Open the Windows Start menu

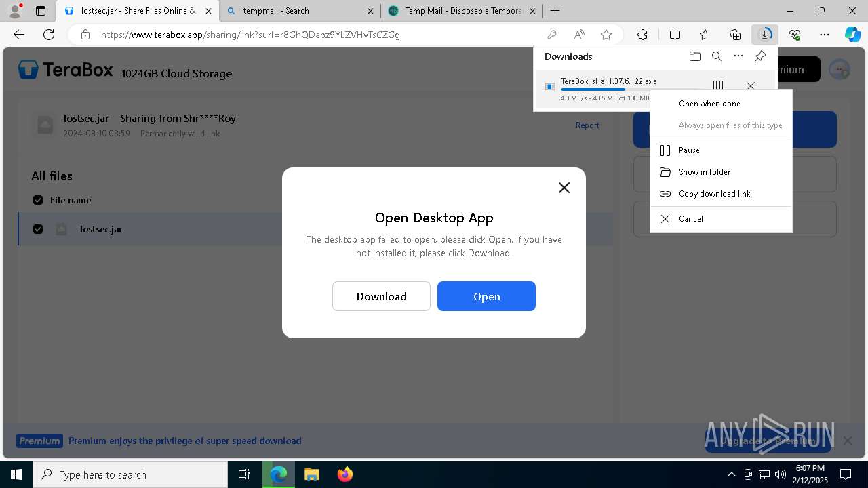click(16, 474)
